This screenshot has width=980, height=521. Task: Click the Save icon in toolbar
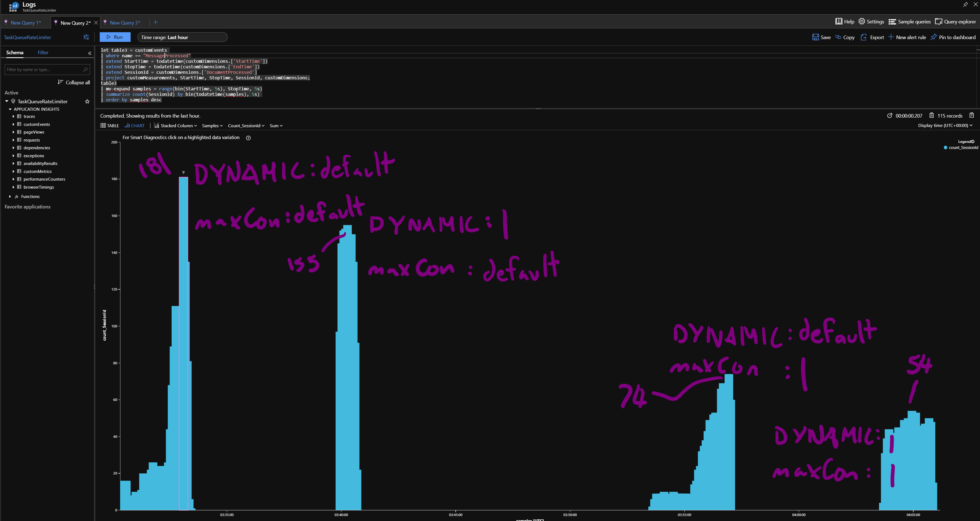pyautogui.click(x=815, y=37)
